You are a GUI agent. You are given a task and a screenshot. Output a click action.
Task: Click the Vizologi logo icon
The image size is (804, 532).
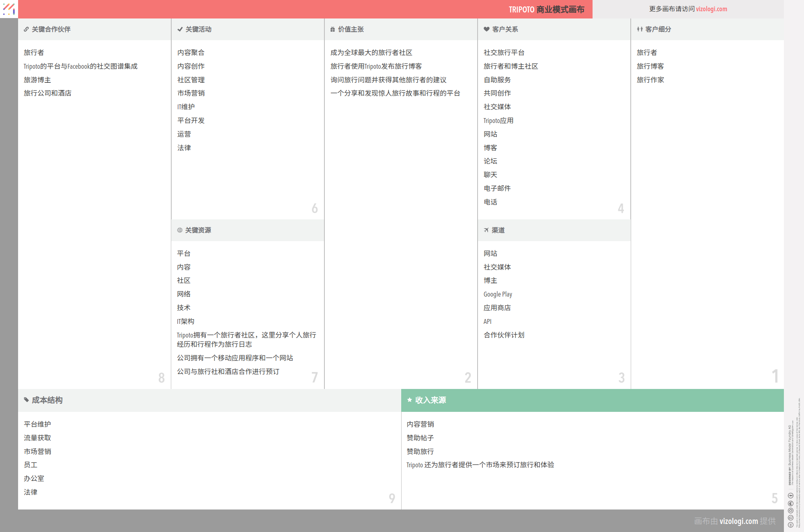9,9
